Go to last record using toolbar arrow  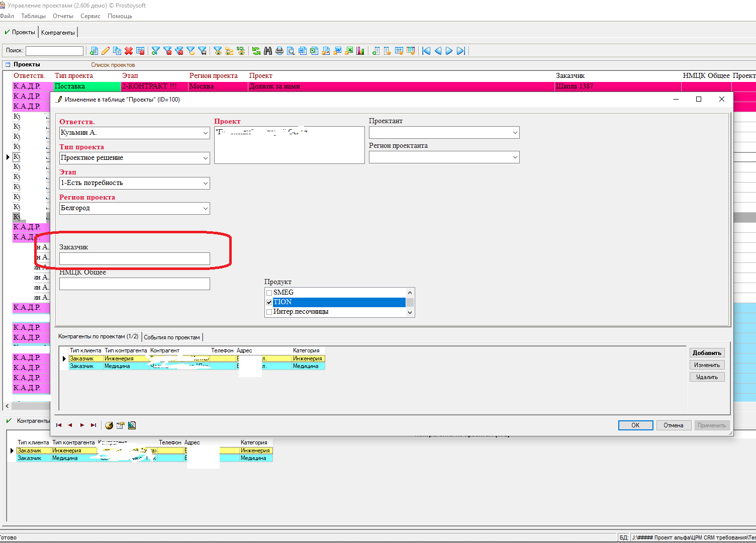pos(460,51)
